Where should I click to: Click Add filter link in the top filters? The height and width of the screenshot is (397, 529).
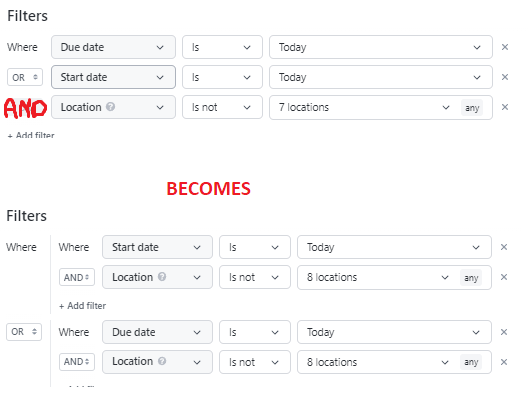(31, 136)
